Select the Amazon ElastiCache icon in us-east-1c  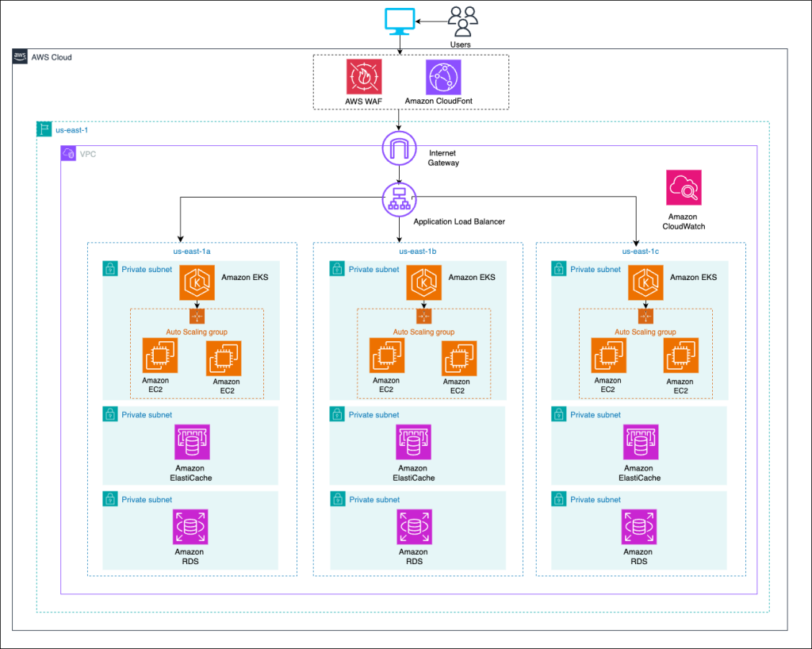(x=639, y=442)
